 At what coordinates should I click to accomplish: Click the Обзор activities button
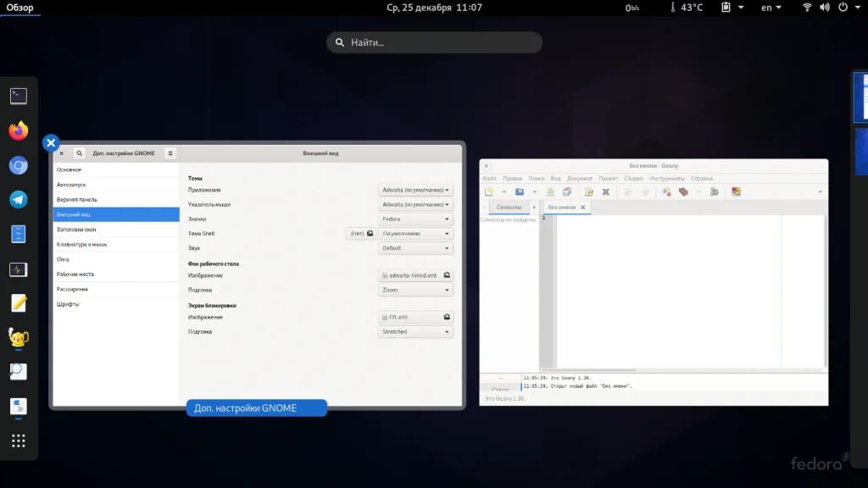coord(20,8)
